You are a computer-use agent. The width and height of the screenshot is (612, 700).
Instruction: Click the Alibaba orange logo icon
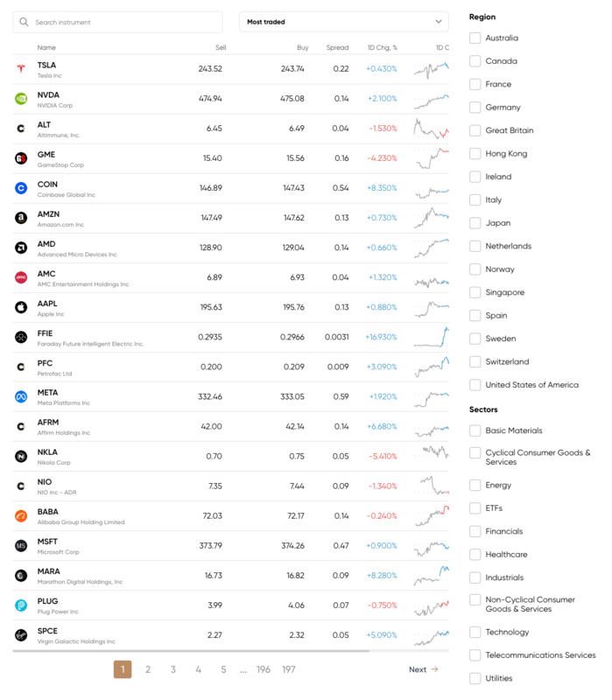(21, 516)
